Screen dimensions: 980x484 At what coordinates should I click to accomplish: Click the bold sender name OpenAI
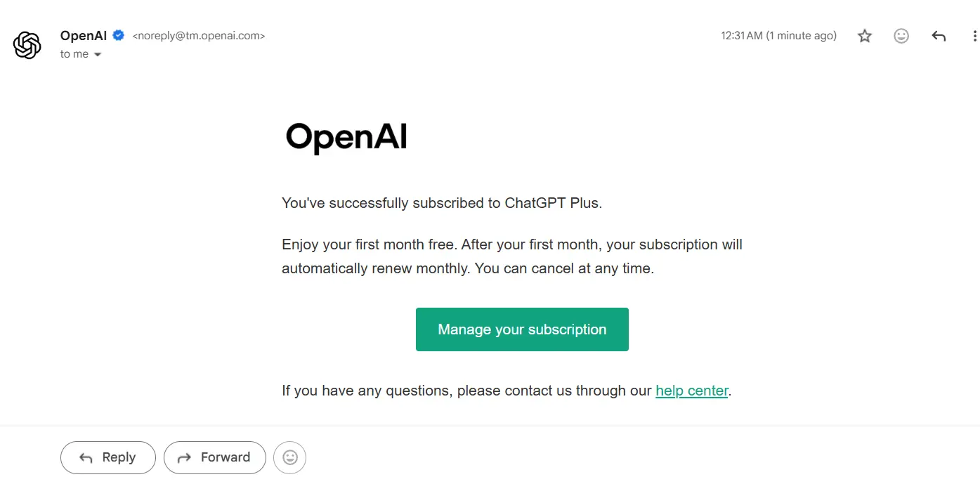(x=84, y=35)
